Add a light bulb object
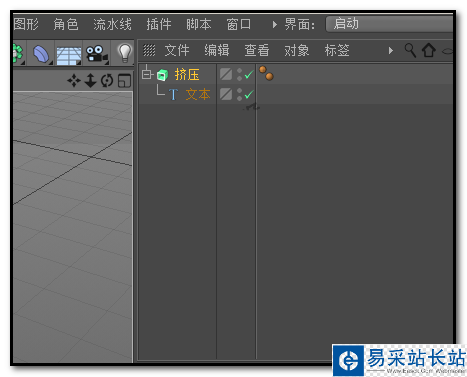 pyautogui.click(x=125, y=53)
